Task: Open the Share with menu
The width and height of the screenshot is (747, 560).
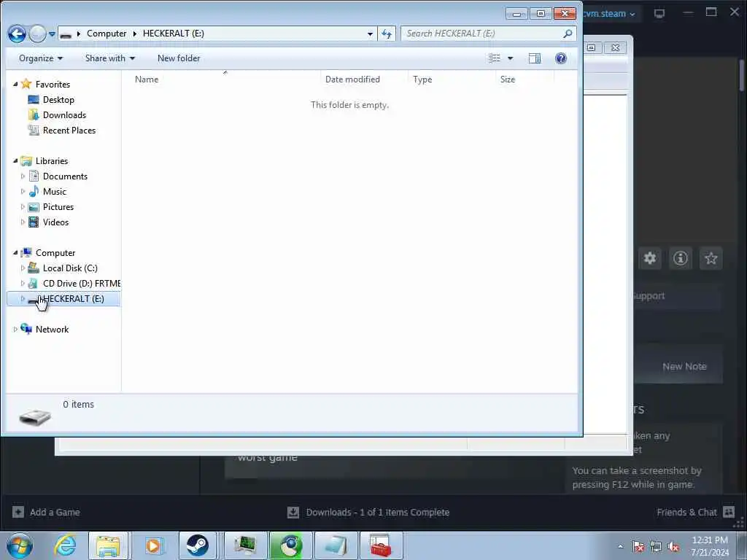Action: [x=110, y=58]
